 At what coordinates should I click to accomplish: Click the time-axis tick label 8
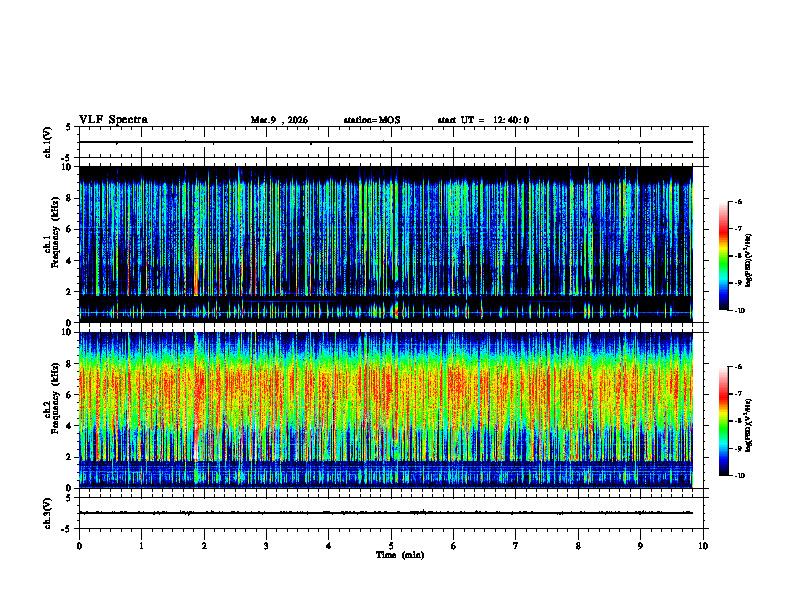point(578,546)
